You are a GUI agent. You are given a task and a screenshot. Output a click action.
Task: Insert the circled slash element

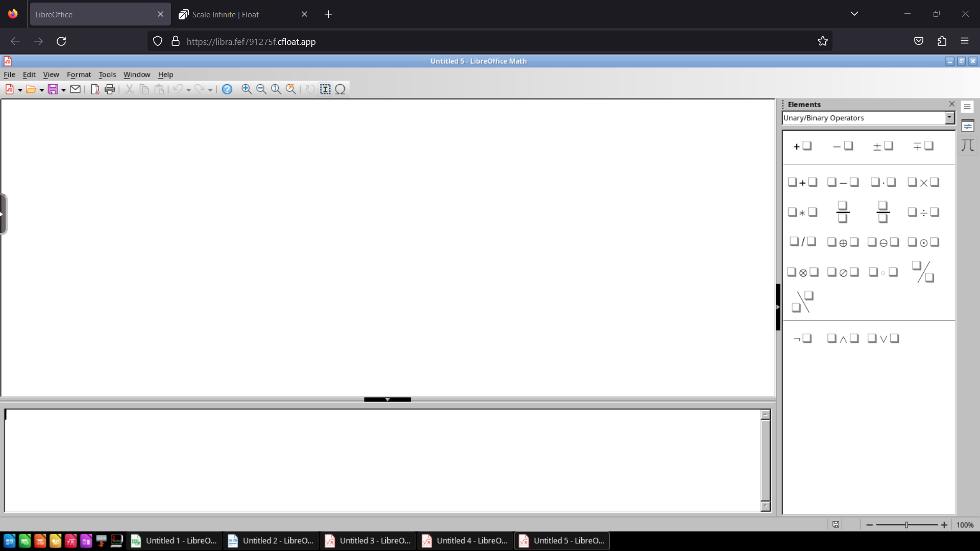coord(843,272)
